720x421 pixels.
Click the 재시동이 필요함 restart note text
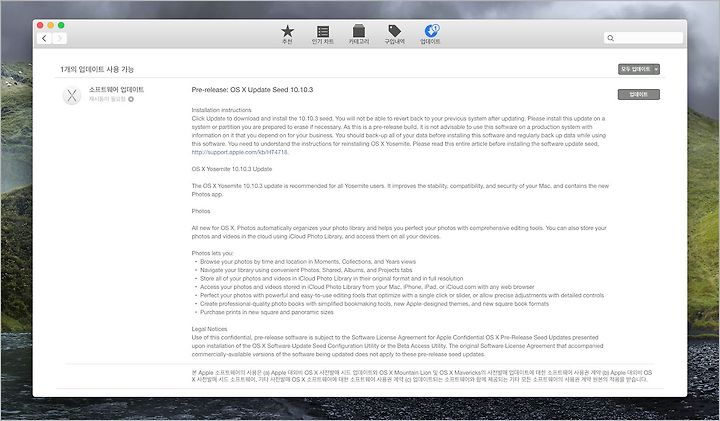point(107,99)
